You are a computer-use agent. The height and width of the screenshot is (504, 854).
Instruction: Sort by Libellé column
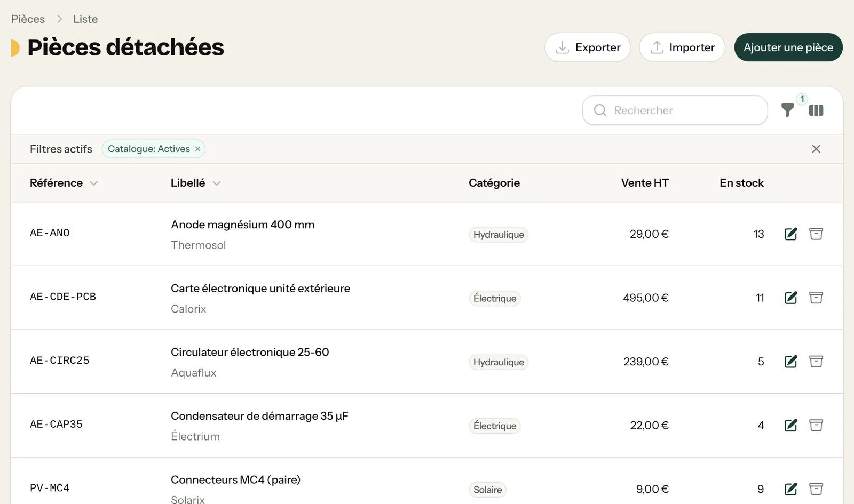click(195, 183)
